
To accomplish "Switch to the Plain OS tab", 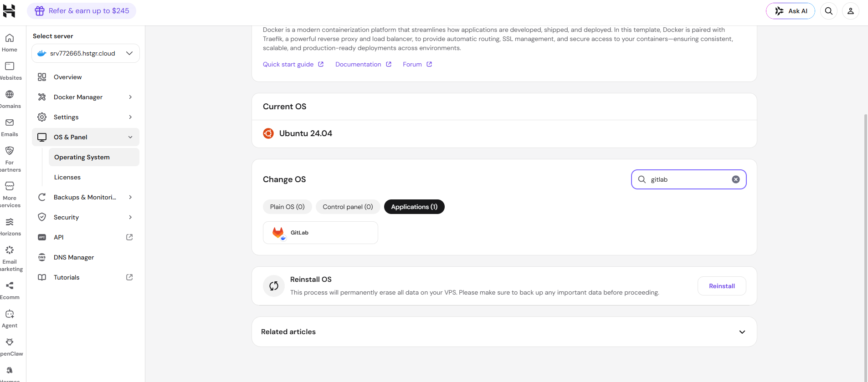I will point(287,207).
